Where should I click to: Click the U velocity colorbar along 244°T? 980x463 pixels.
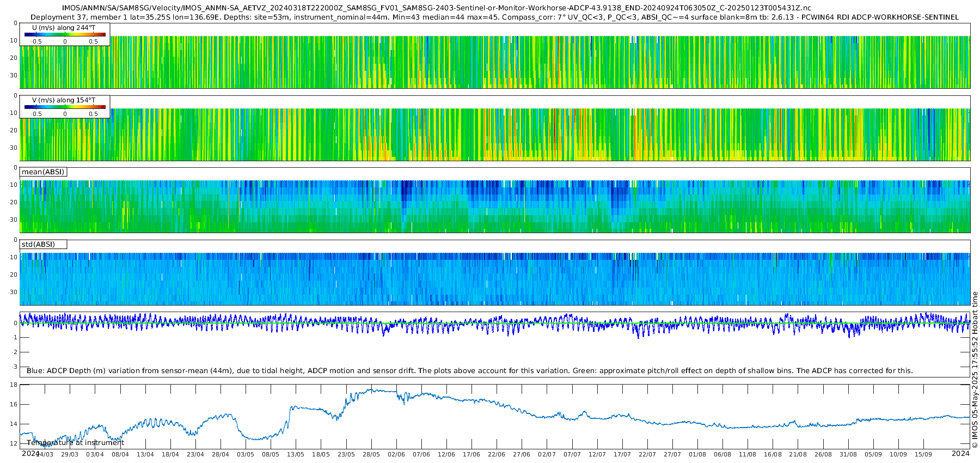click(65, 34)
